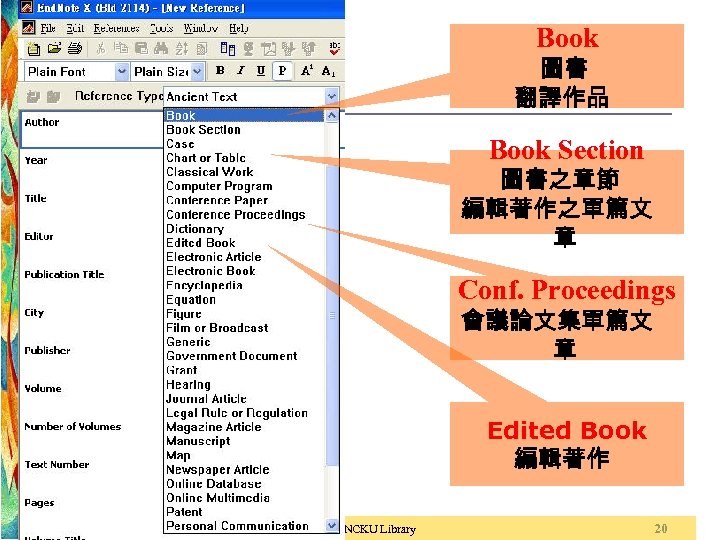Click the blue tile windows icon
This screenshot has width=720, height=540.
click(x=228, y=48)
